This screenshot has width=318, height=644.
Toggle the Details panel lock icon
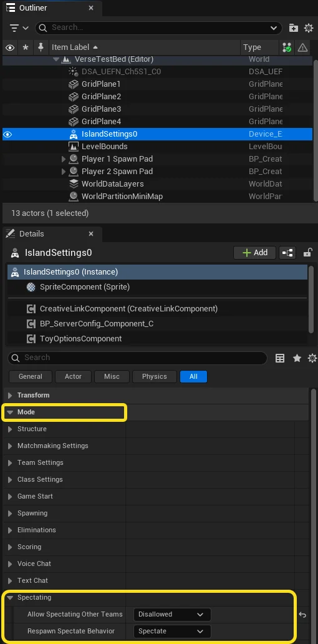(x=308, y=253)
